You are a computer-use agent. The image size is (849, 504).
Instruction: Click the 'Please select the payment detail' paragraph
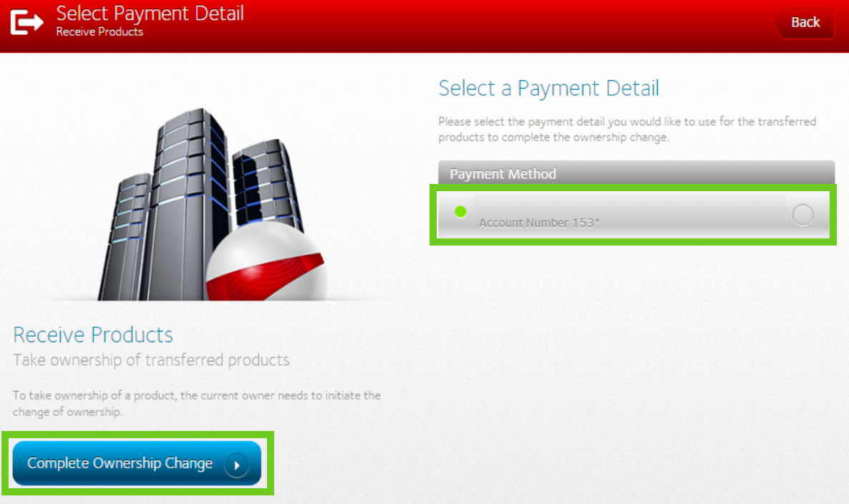pyautogui.click(x=627, y=130)
